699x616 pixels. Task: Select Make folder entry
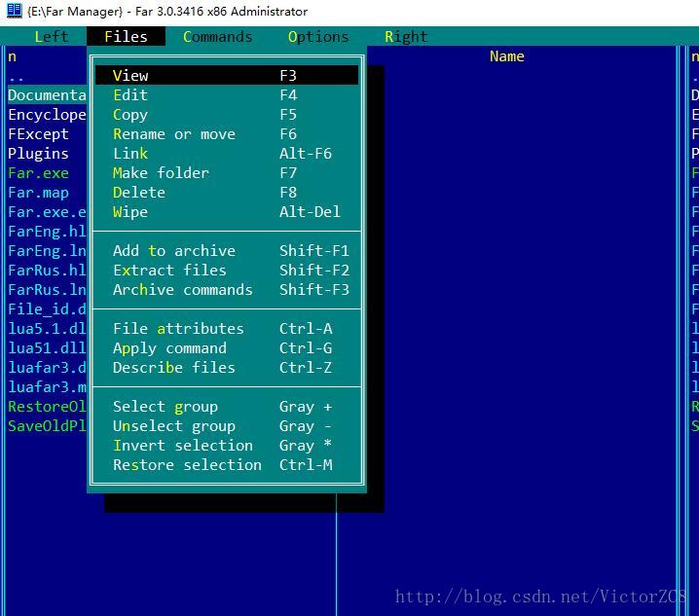[227, 173]
